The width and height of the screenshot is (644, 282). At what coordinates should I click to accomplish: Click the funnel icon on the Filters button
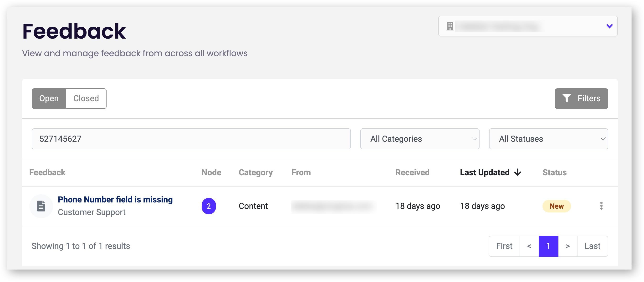[x=566, y=98]
